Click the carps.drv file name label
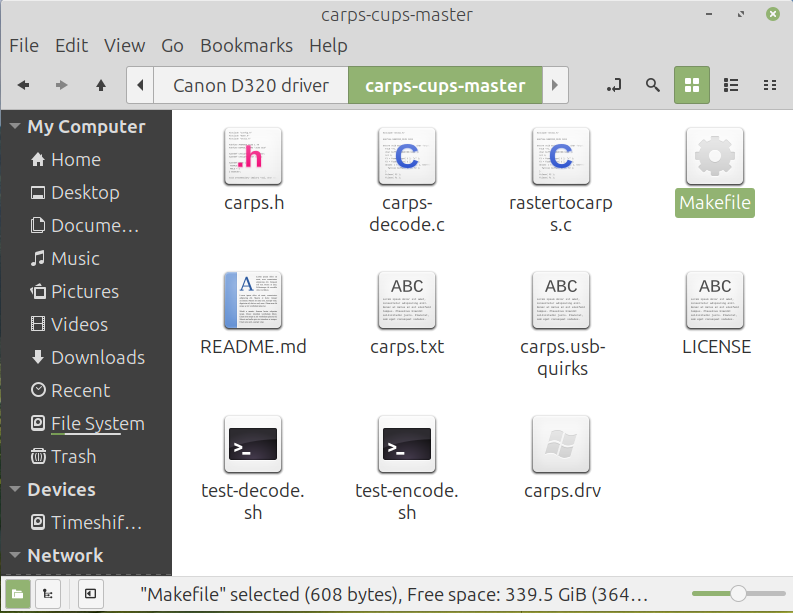This screenshot has width=793, height=613. click(562, 491)
